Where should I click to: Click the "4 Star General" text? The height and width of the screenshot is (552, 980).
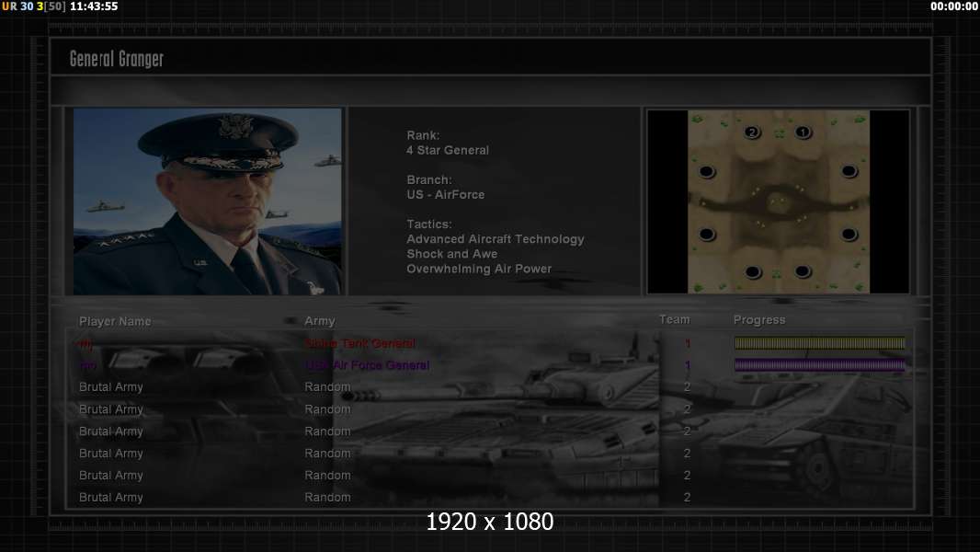coord(448,150)
